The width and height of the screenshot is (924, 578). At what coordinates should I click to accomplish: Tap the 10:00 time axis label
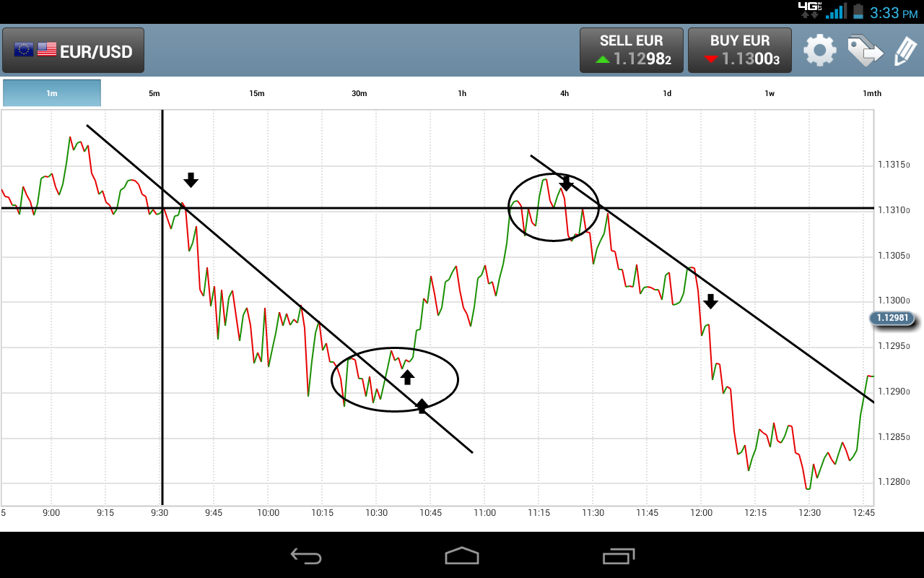(268, 513)
